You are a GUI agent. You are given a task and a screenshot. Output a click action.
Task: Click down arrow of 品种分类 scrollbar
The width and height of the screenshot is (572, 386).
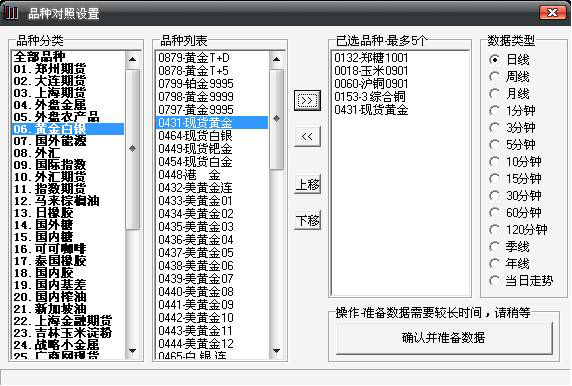tap(132, 351)
